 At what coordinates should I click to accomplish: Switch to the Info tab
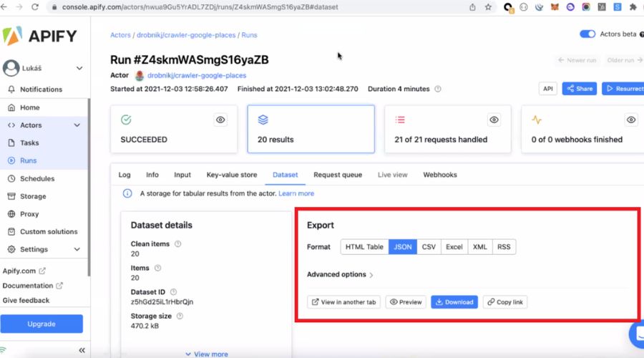pos(152,175)
